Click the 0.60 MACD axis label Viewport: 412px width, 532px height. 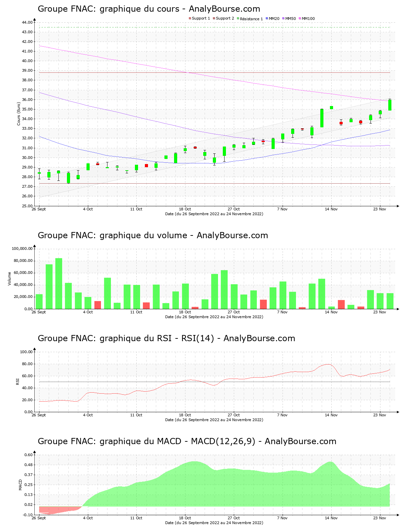pyautogui.click(x=28, y=455)
